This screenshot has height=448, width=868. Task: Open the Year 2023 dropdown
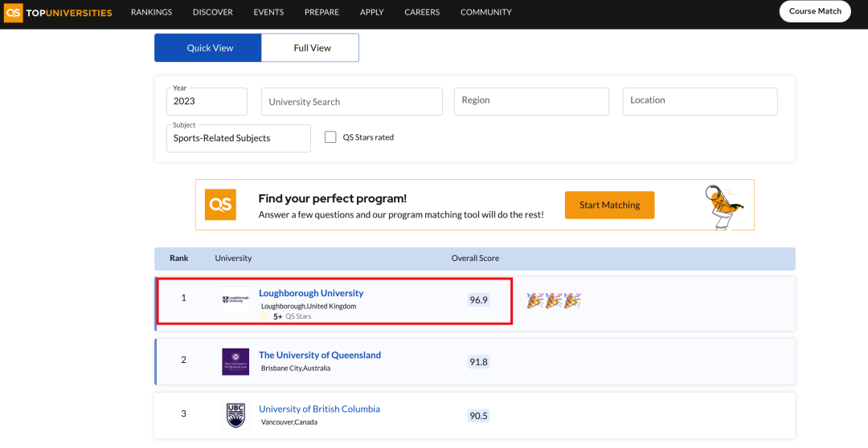click(x=207, y=101)
